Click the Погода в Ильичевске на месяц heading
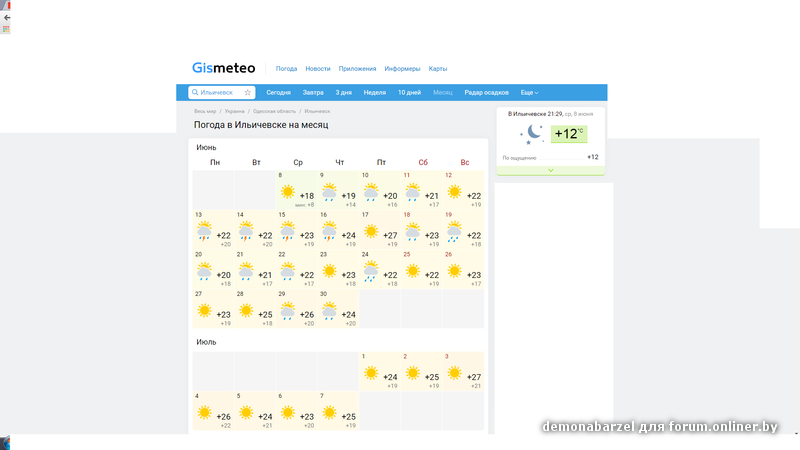800x450 pixels. click(x=261, y=125)
